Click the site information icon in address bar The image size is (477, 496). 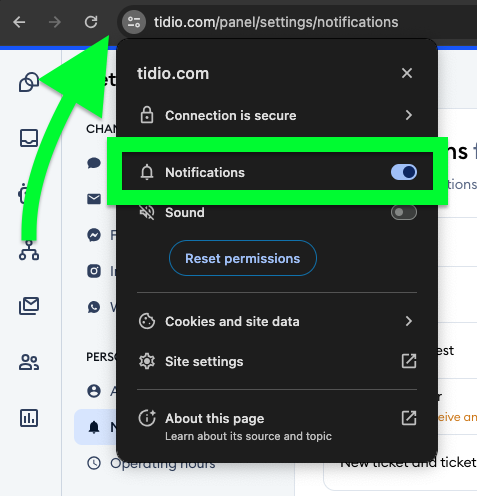(134, 22)
